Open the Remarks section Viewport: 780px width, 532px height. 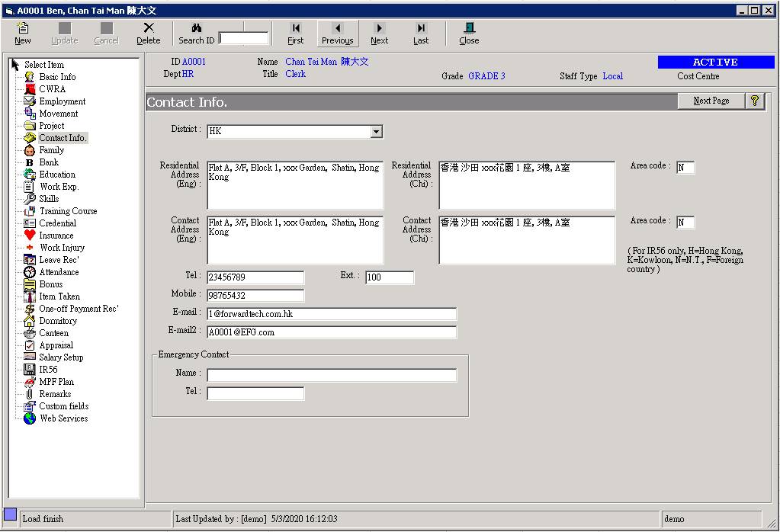coord(55,394)
